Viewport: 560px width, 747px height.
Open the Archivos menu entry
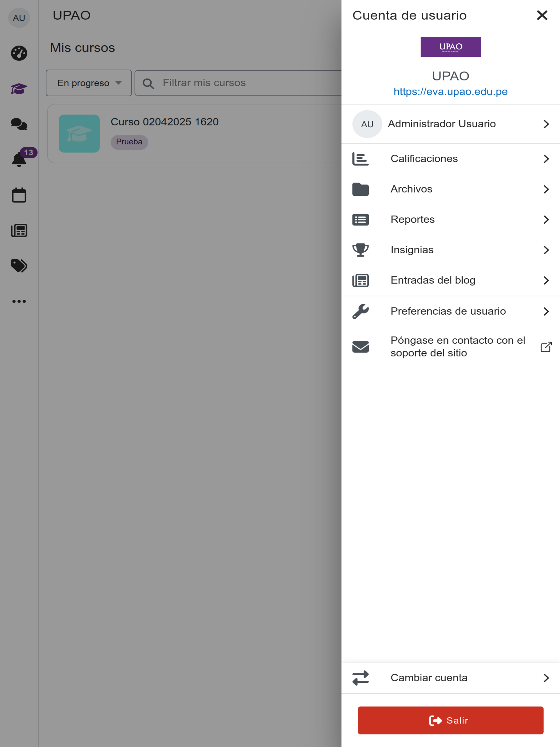[451, 189]
